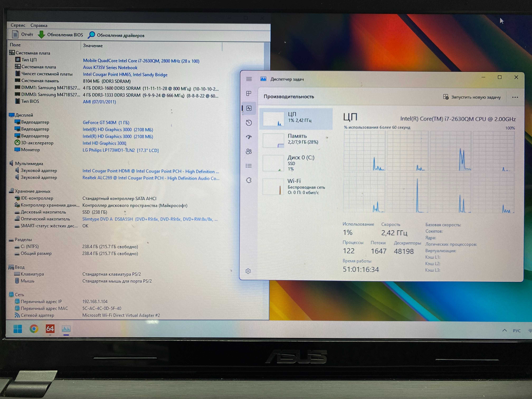
Task: Click the Обновления драйверов toolbar button
Action: [116, 35]
